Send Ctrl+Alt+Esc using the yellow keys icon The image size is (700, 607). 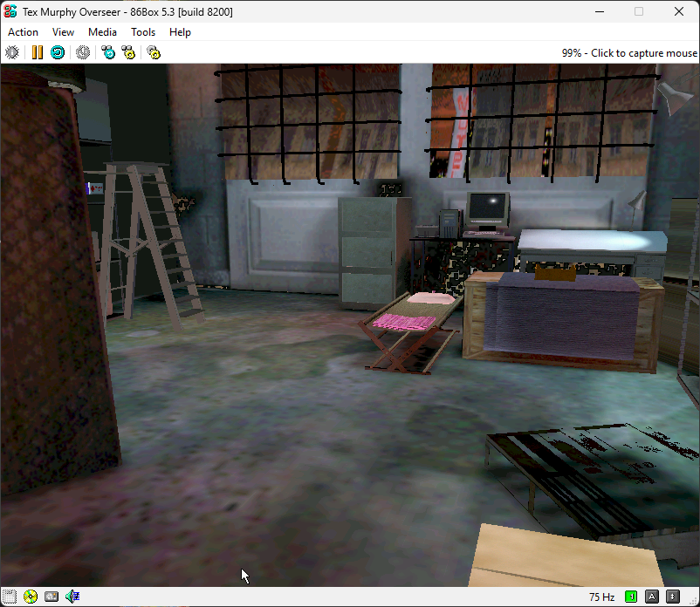(x=129, y=52)
